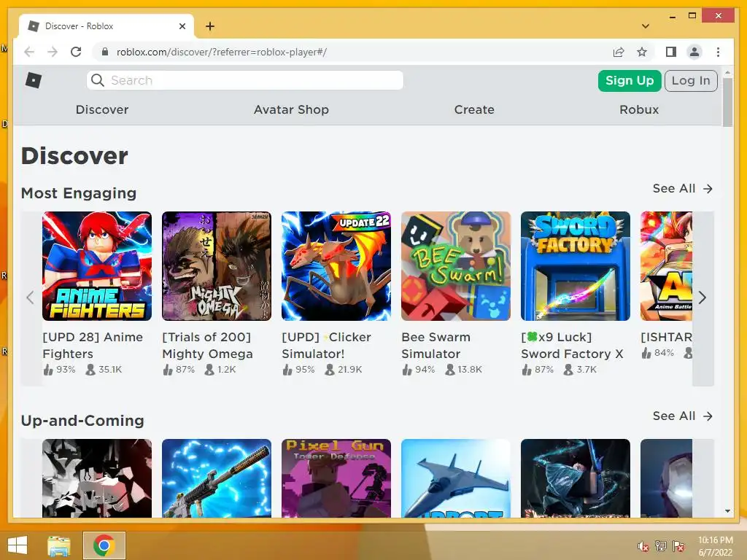Click Anime Fighters 35.1K player count
747x560 pixels.
[x=104, y=370]
